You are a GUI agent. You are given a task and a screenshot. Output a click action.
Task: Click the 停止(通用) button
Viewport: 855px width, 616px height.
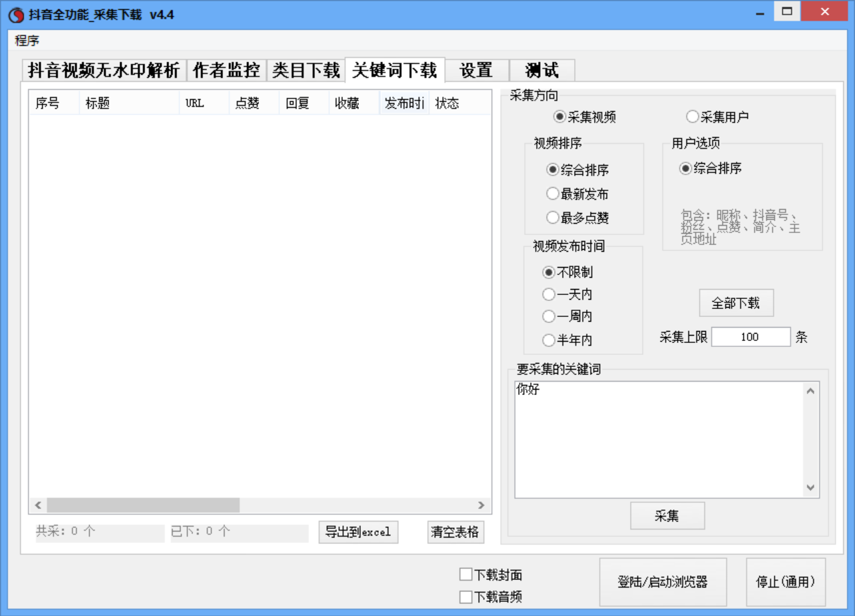(786, 582)
